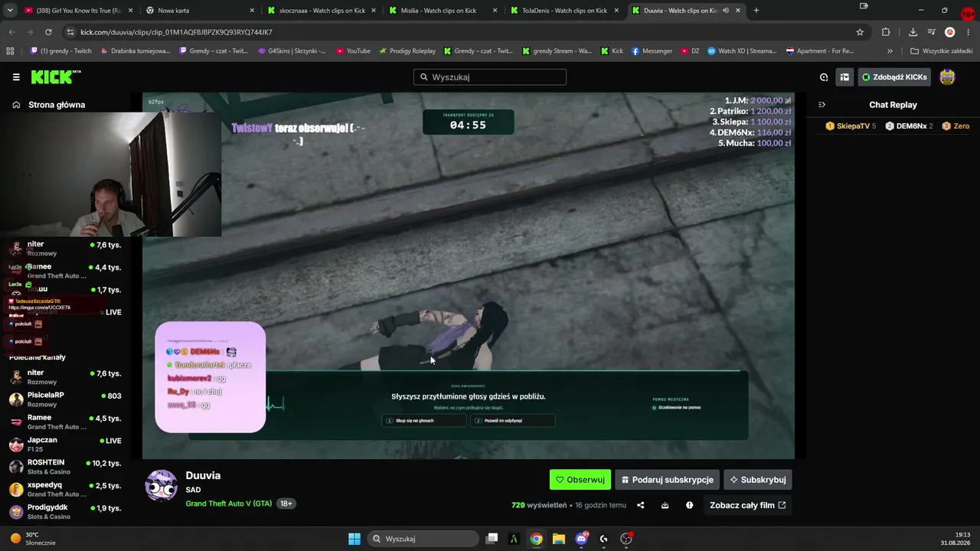
Task: Switch to the Nowa karta browser tab
Action: [200, 11]
